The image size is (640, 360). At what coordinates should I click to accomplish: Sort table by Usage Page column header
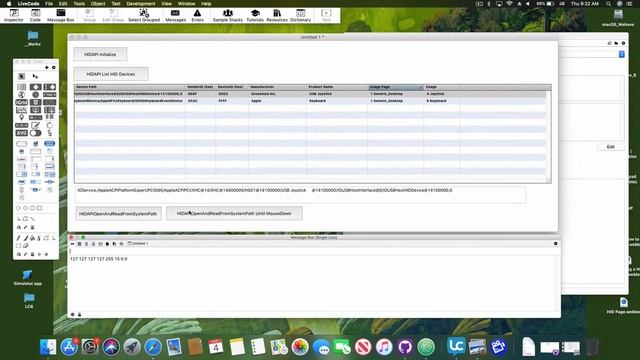(396, 87)
